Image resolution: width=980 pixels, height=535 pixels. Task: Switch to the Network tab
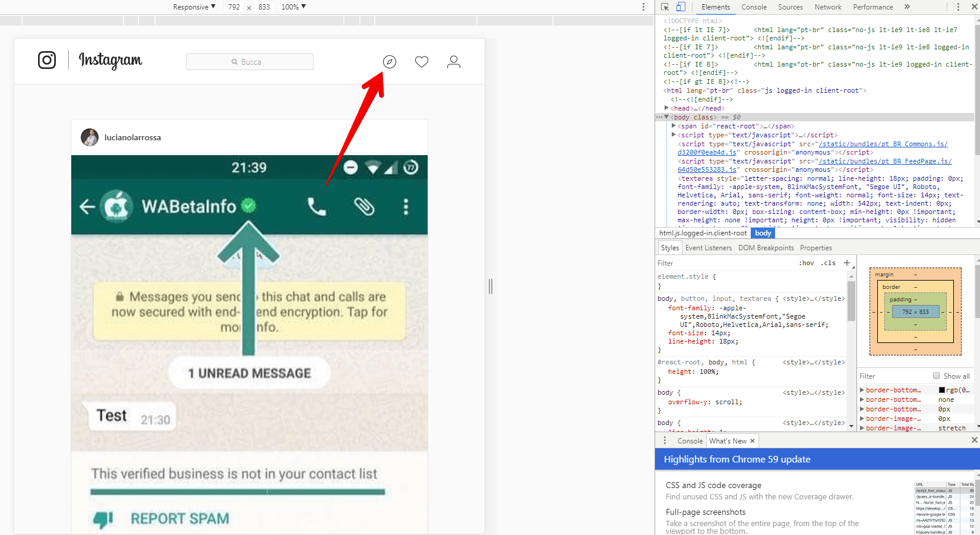pyautogui.click(x=828, y=7)
